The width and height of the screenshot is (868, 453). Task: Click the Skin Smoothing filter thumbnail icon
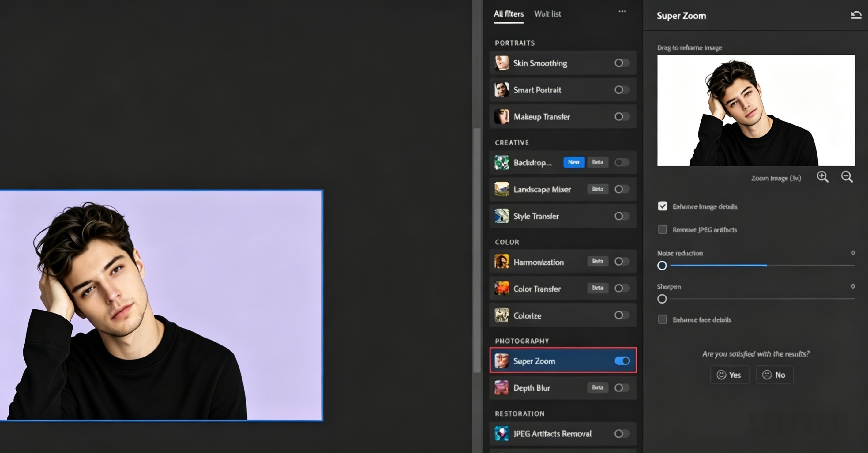[x=502, y=63]
